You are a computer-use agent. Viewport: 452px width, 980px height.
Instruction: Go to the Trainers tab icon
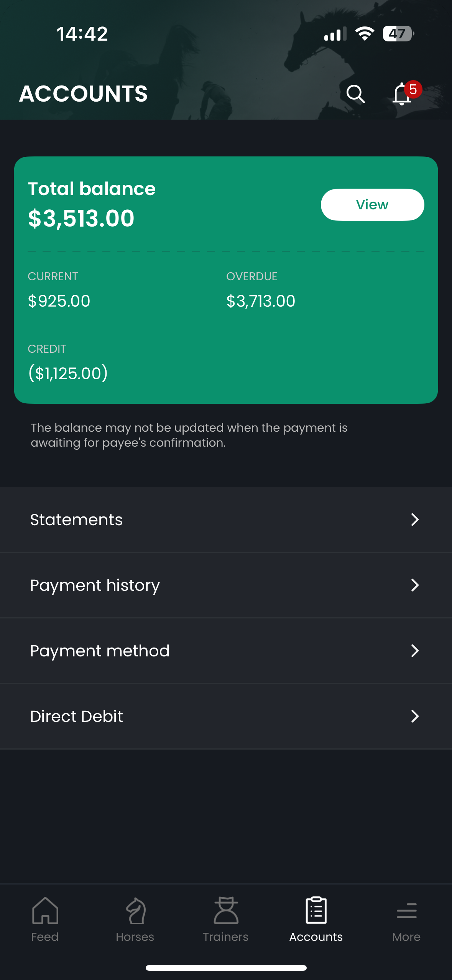[x=226, y=911]
